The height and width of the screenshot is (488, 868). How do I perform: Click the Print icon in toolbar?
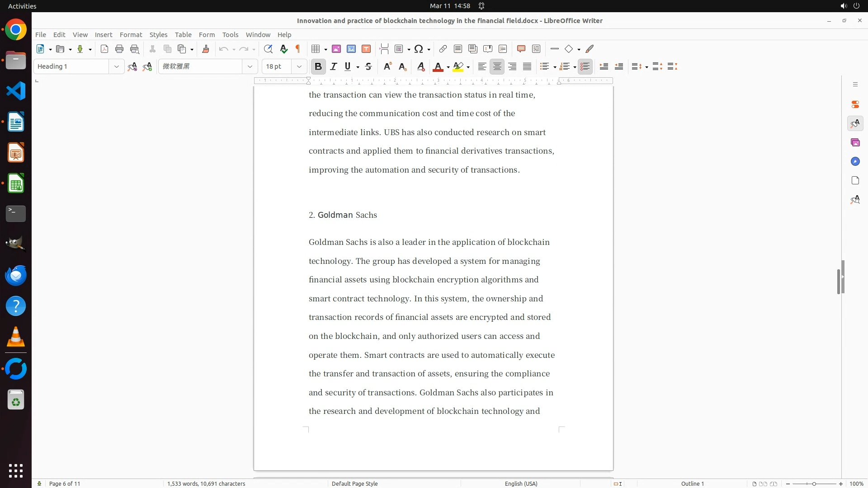coord(119,49)
